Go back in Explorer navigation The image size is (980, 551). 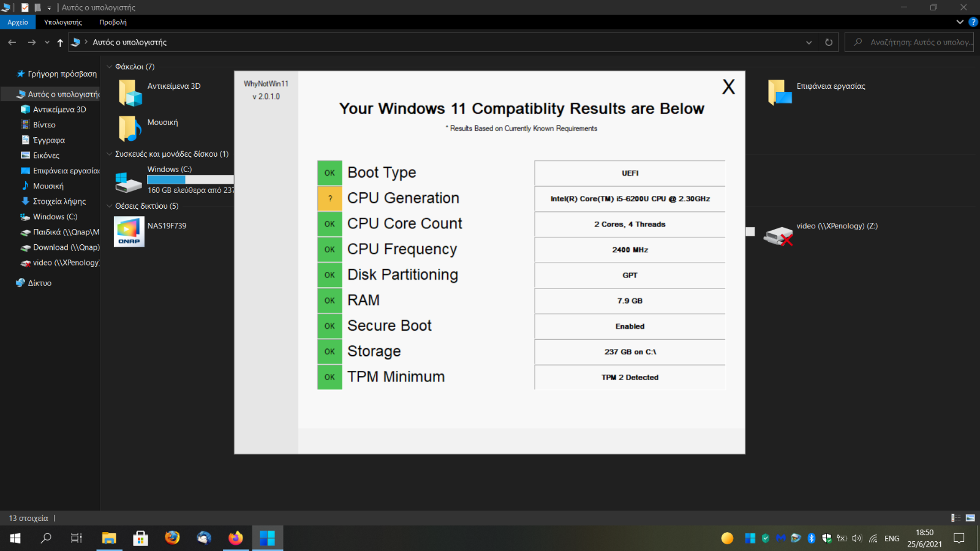(12, 42)
